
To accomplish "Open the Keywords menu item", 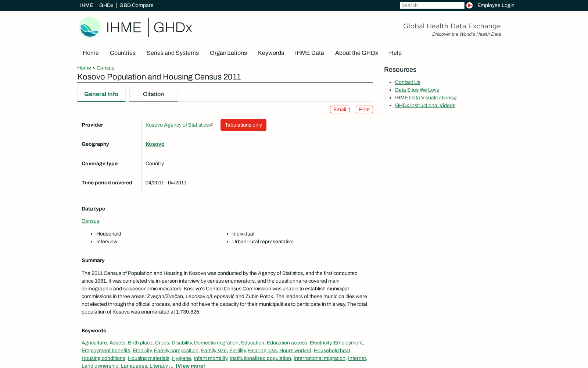I will click(271, 53).
